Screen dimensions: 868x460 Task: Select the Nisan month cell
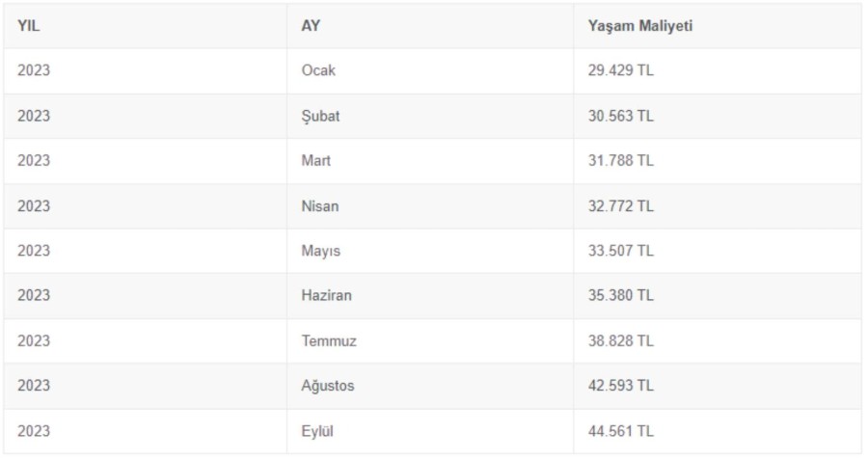pyautogui.click(x=319, y=206)
